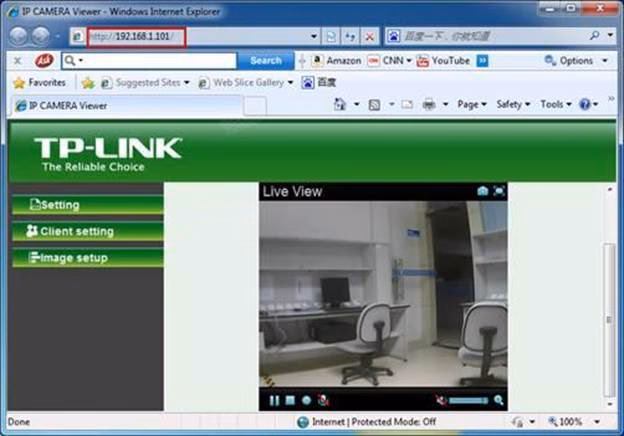The width and height of the screenshot is (624, 436).
Task: Take a snapshot with camera icon
Action: [482, 191]
